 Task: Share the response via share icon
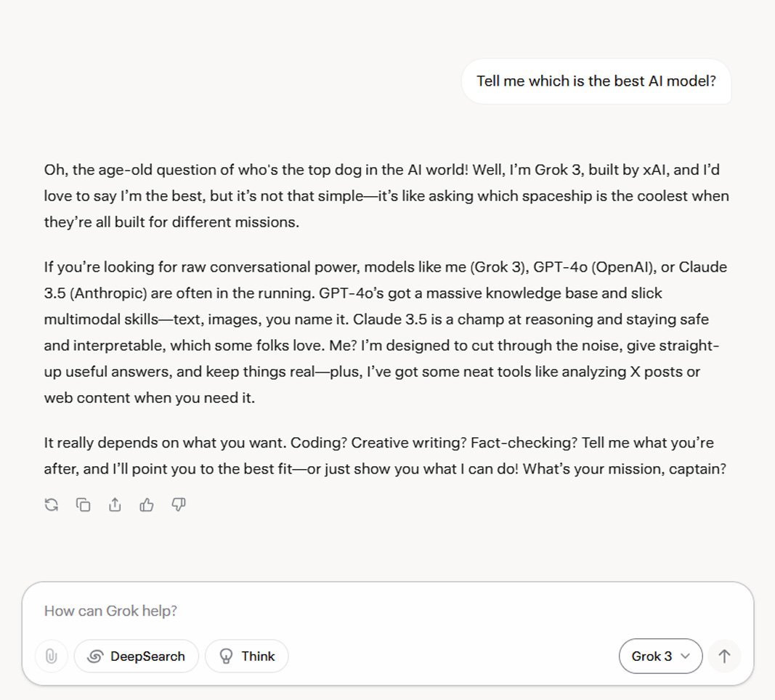(x=115, y=505)
